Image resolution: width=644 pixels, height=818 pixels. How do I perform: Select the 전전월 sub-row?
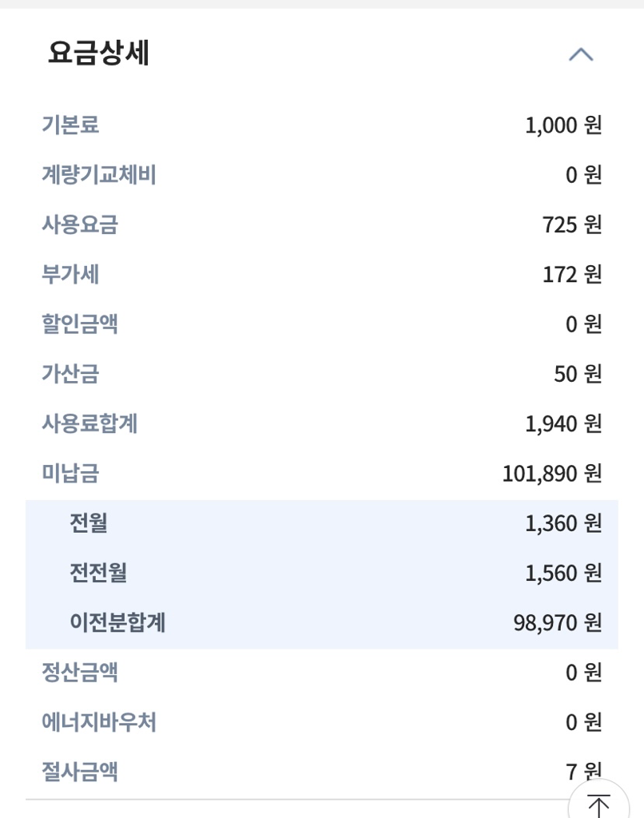pos(322,573)
